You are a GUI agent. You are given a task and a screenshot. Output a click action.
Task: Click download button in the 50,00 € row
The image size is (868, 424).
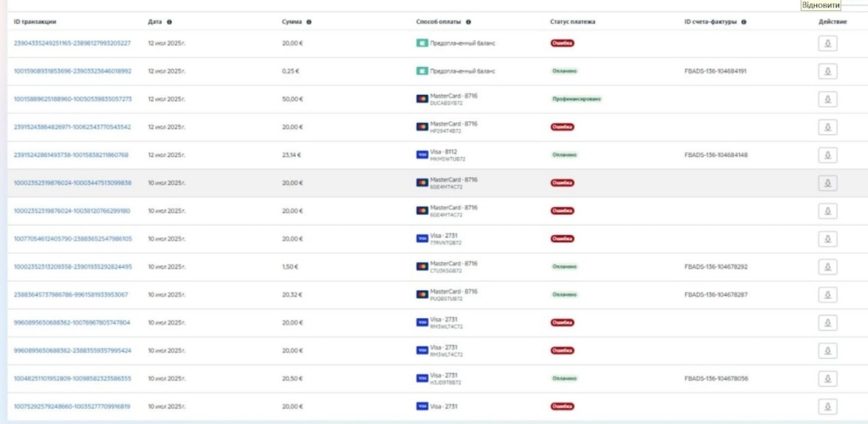pyautogui.click(x=826, y=99)
